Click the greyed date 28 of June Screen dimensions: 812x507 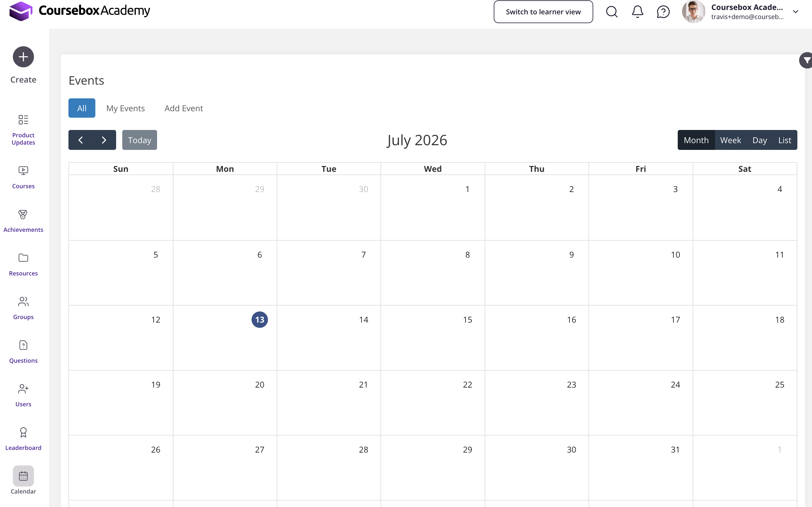pos(155,189)
